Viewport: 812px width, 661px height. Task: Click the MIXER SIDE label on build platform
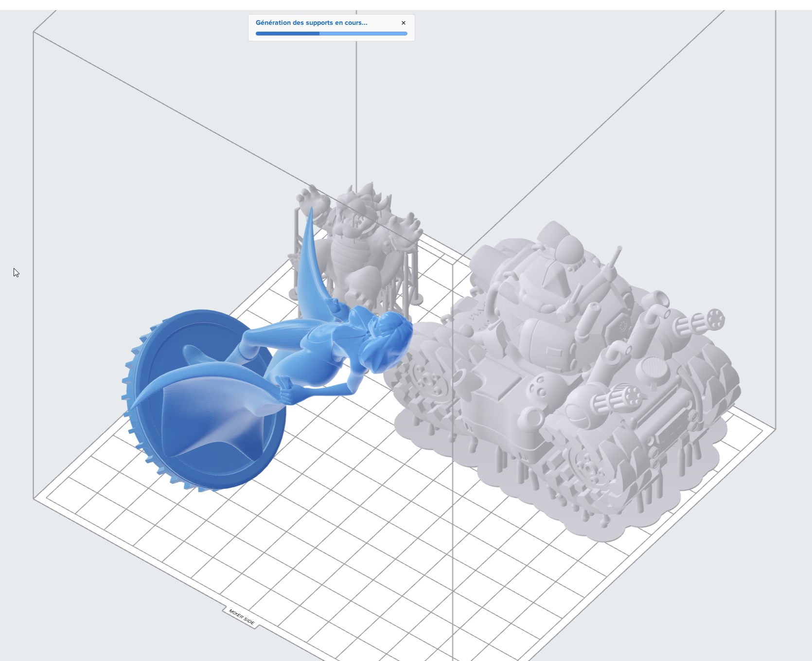coord(242,617)
